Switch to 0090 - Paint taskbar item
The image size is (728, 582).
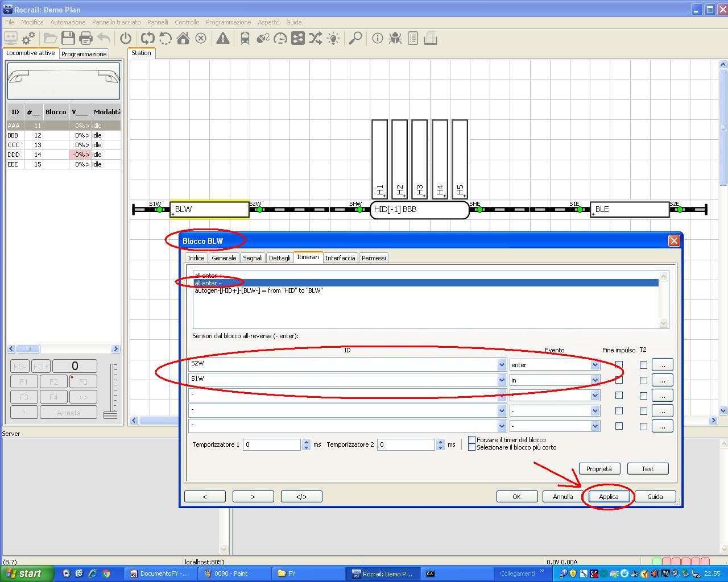click(x=235, y=573)
